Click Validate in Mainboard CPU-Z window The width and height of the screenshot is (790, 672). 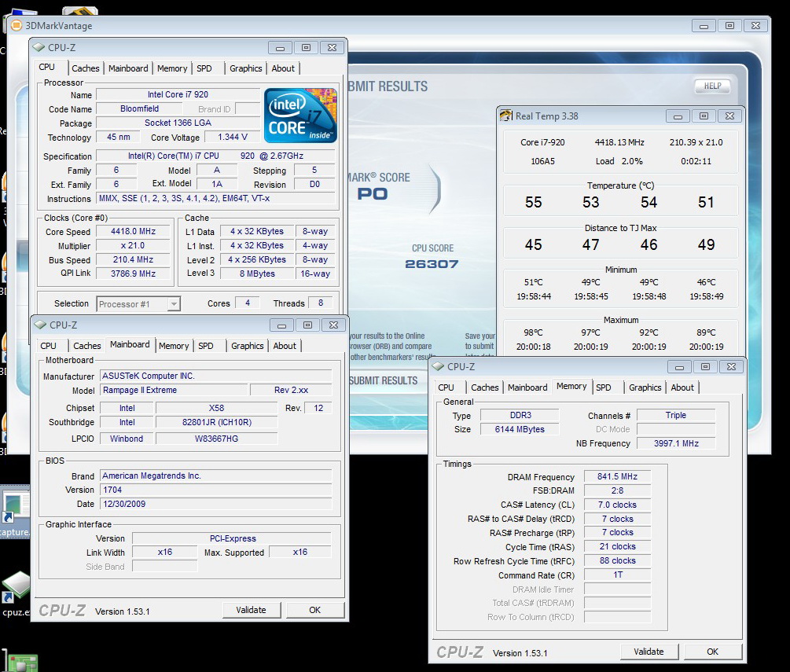click(x=251, y=610)
